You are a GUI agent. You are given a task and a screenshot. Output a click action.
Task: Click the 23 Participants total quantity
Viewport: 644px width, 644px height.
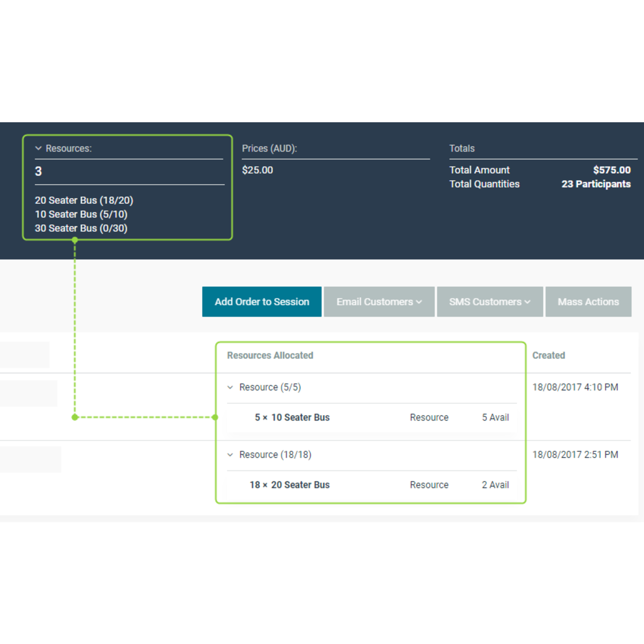596,184
